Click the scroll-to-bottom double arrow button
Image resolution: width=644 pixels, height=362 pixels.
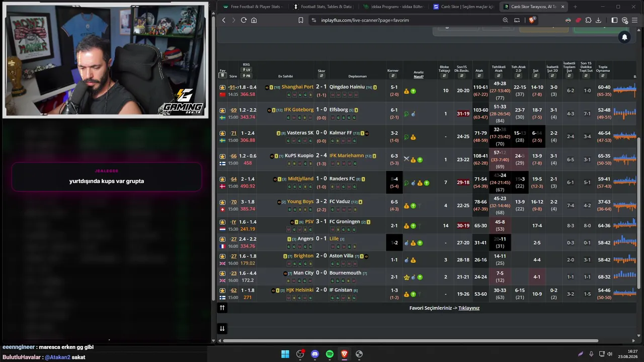222,329
